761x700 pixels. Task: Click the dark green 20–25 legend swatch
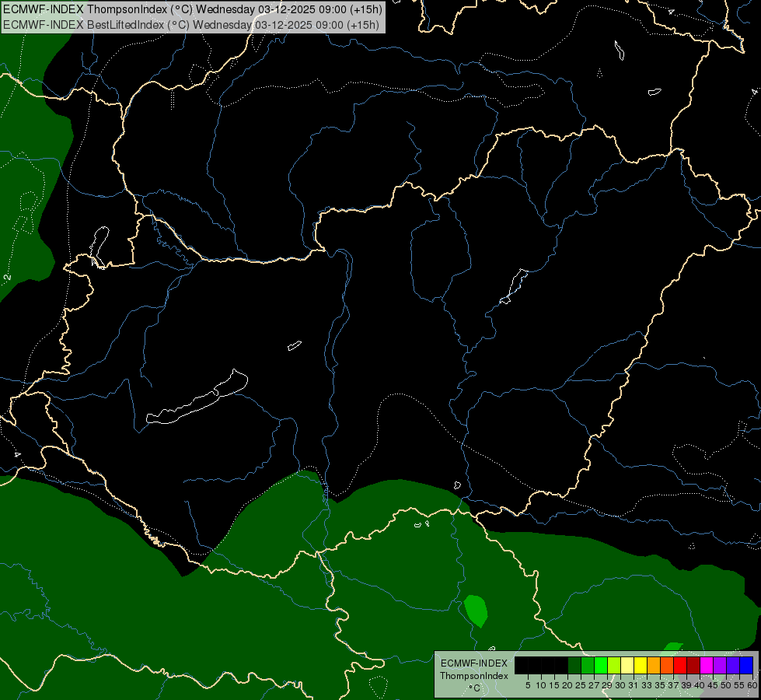574,665
